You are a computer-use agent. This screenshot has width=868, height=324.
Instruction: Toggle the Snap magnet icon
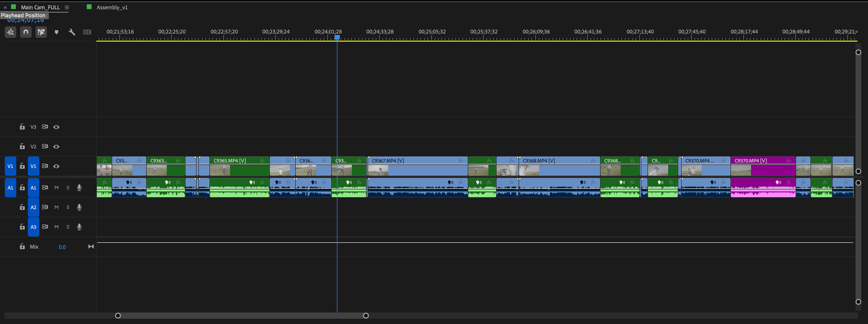(26, 32)
